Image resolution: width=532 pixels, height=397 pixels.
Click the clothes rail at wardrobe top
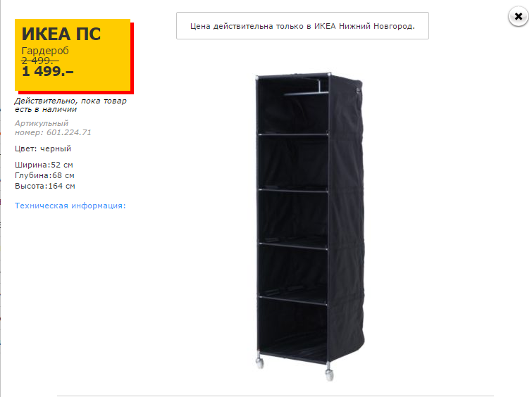click(306, 92)
